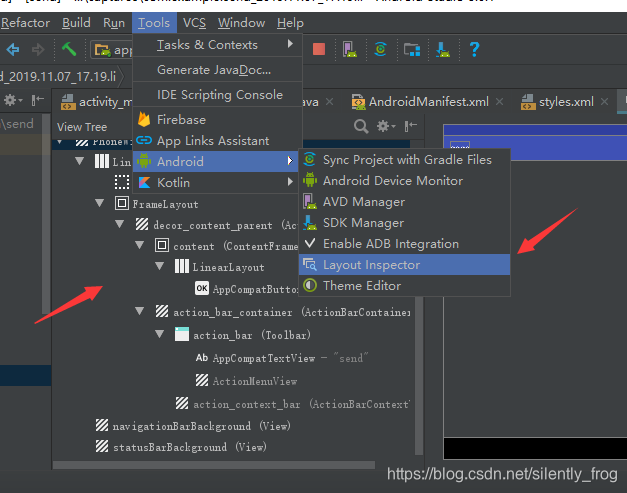Click the horizontal scrollbar under View Tree
Image resolution: width=627 pixels, height=493 pixels.
[214, 465]
